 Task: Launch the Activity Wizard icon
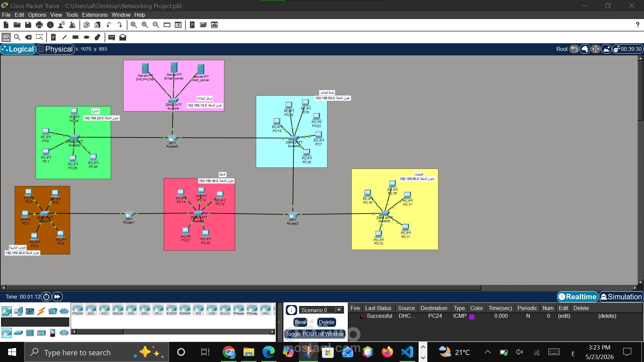tap(61, 25)
